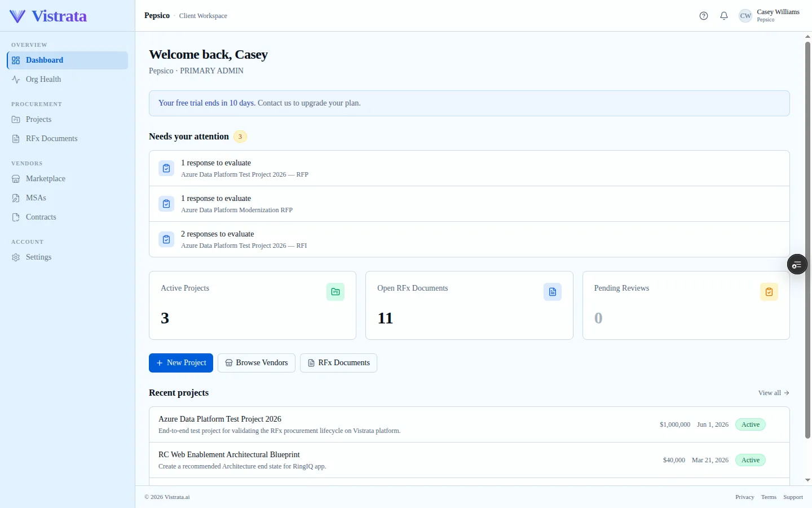Click the Vistrata logo icon

tap(17, 16)
